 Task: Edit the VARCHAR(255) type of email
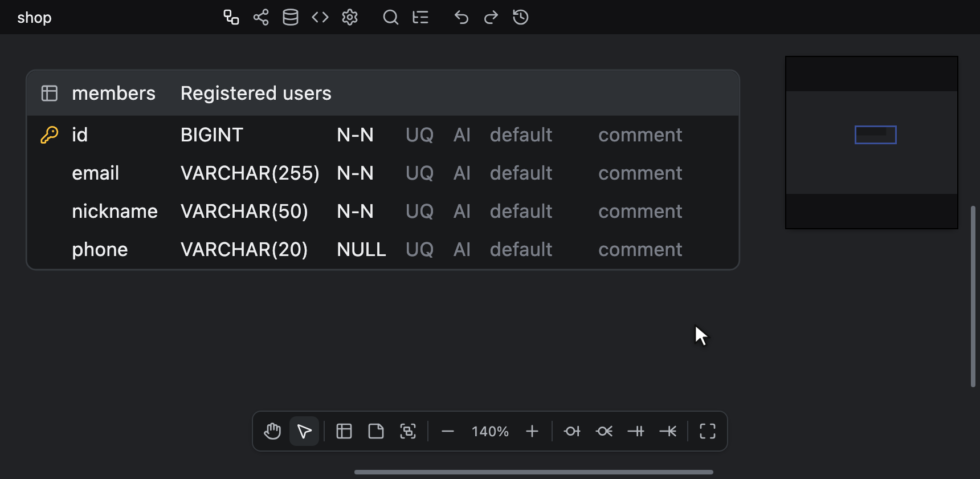tap(250, 173)
